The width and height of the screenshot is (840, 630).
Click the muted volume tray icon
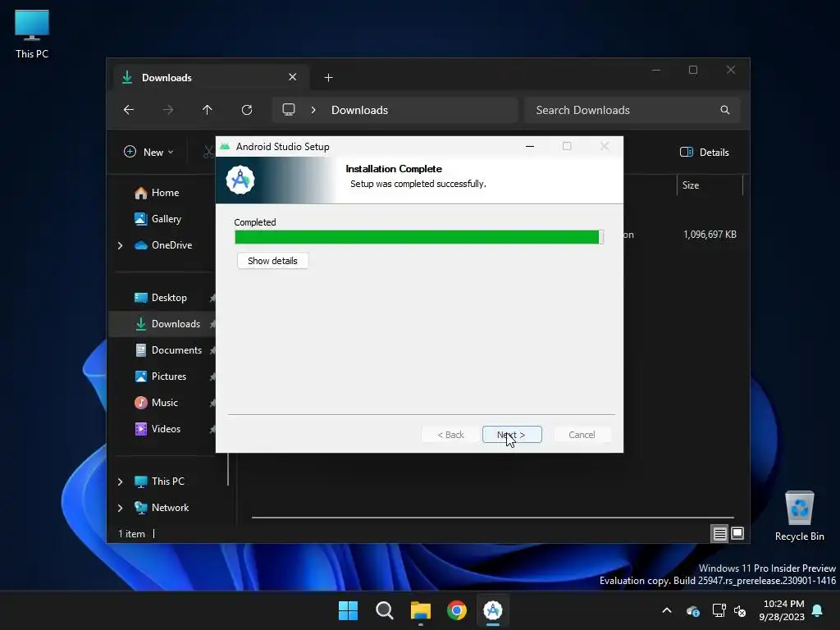(x=741, y=610)
